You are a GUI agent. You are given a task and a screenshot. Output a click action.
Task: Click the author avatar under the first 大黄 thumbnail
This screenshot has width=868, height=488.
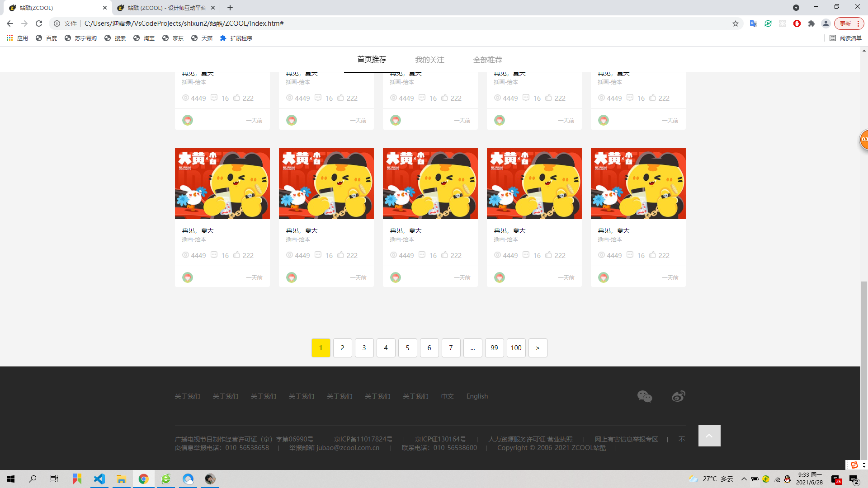tap(188, 277)
